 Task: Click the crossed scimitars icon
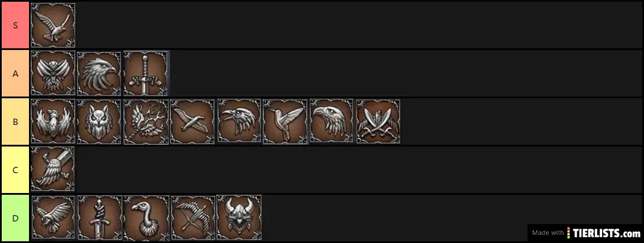coord(378,121)
